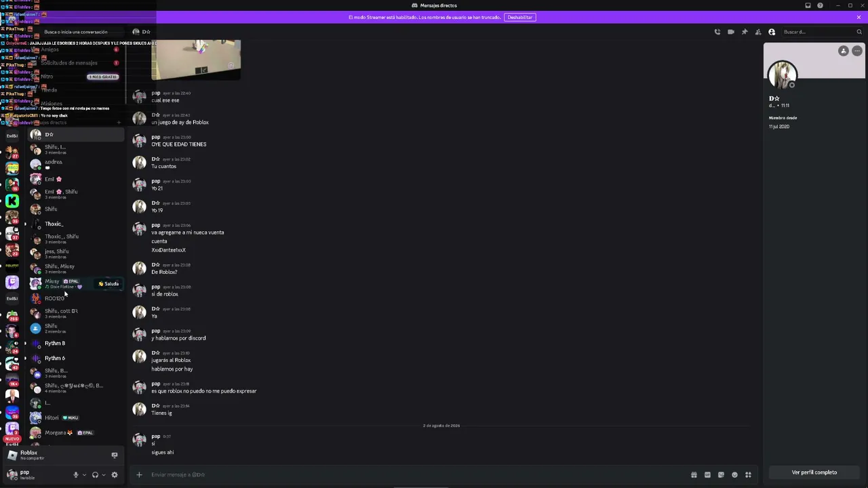Click the Saluda button next to Miusy

coord(108,284)
